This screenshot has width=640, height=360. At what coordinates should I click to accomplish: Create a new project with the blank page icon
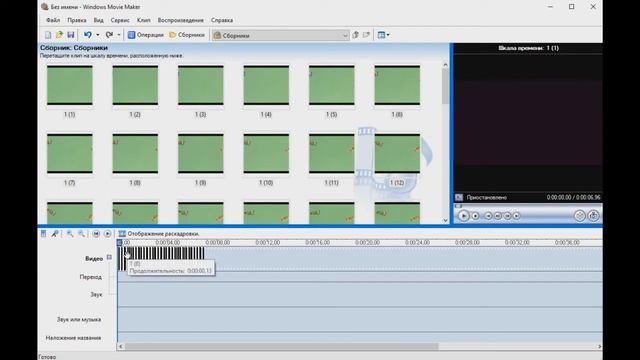point(48,35)
